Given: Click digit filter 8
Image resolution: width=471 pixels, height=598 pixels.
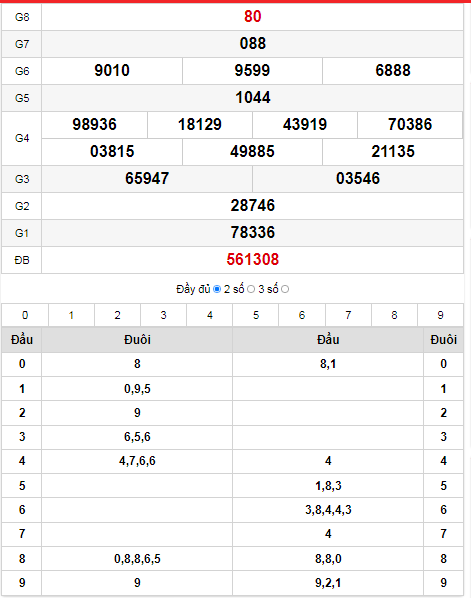Looking at the screenshot, I should [x=394, y=315].
